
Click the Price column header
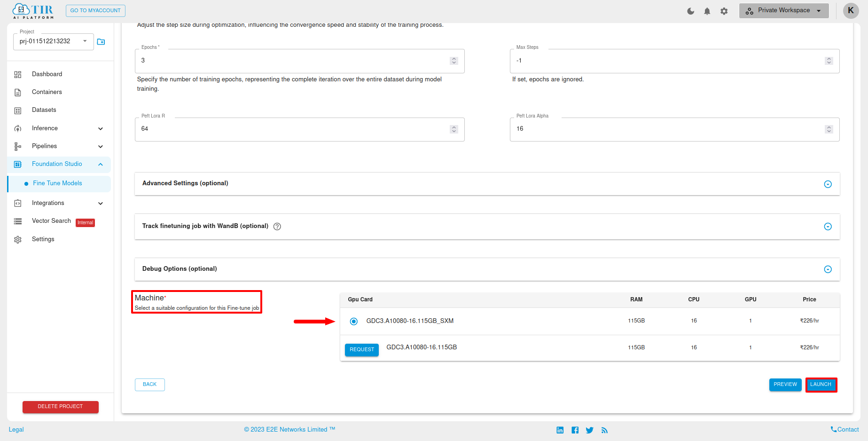click(x=809, y=299)
